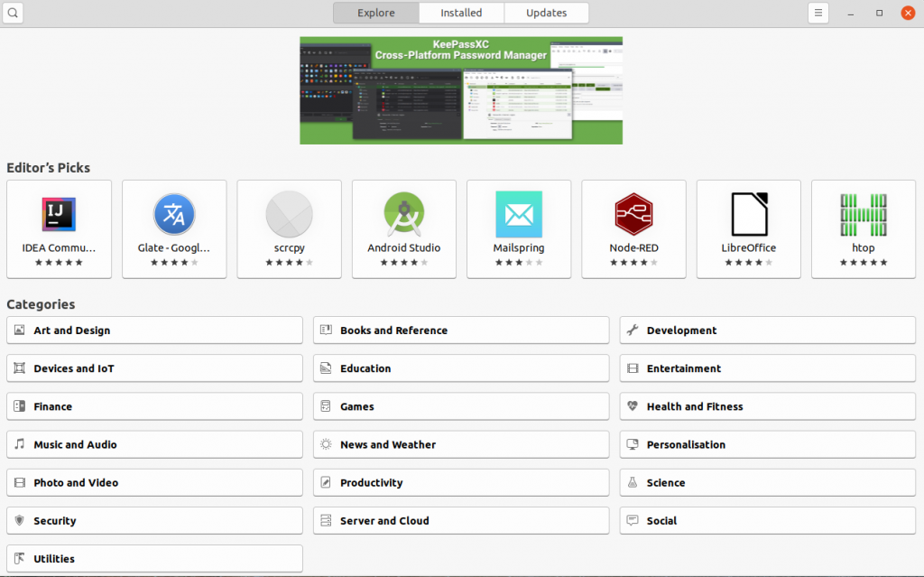Click the LibreOffice app name label
The height and width of the screenshot is (577, 924).
[x=748, y=247]
